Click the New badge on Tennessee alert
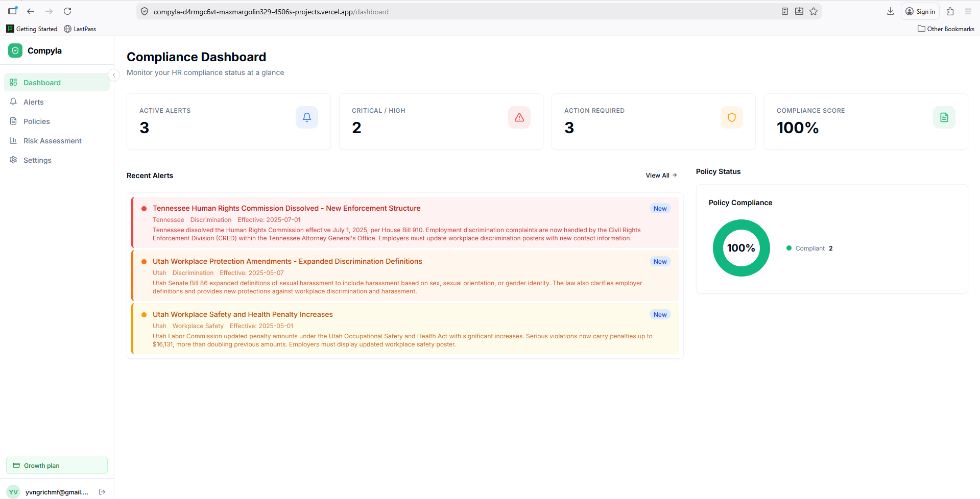Screen dimensions: 980x499 click(x=660, y=208)
